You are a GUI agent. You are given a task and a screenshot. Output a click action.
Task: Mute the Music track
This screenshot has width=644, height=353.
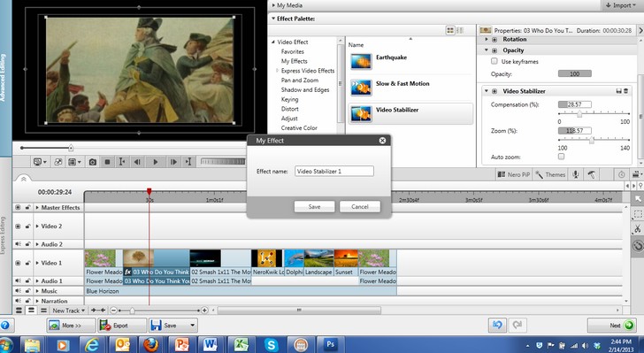click(x=18, y=291)
